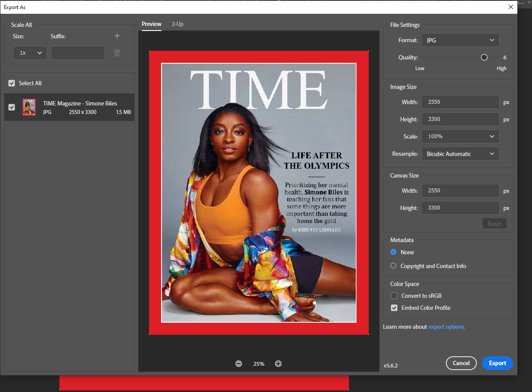Viewport: 532px width, 392px height.
Task: Open the 1x Size dropdown
Action: click(30, 52)
